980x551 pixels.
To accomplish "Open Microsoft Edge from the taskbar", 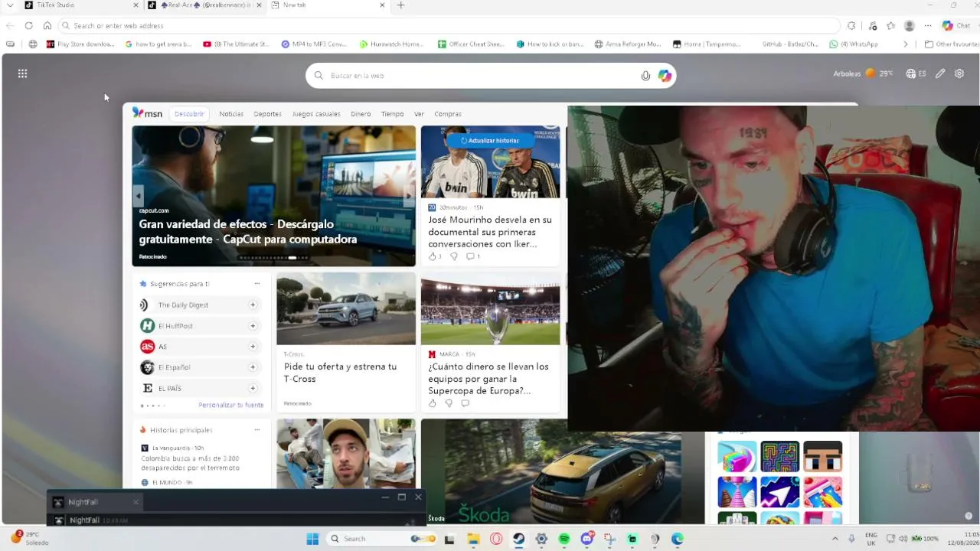I will 678,539.
